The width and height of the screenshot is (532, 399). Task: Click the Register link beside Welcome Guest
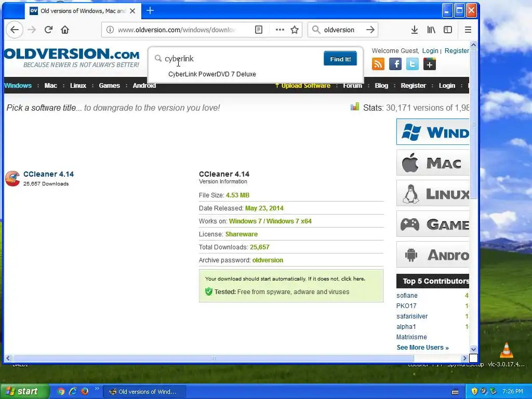[x=457, y=50]
